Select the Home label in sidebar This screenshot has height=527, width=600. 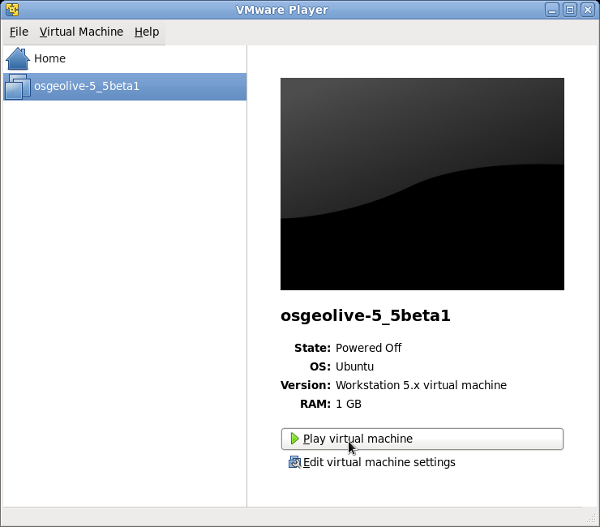pyautogui.click(x=50, y=59)
